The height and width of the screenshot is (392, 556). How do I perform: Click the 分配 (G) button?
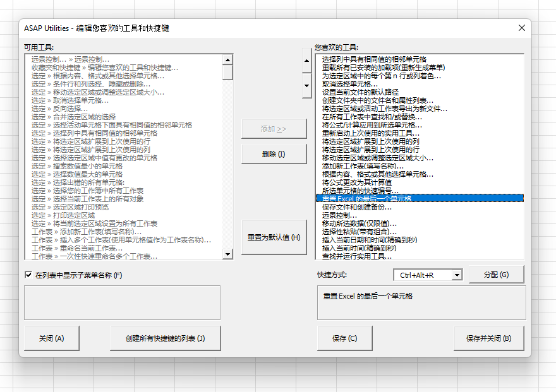coord(496,275)
